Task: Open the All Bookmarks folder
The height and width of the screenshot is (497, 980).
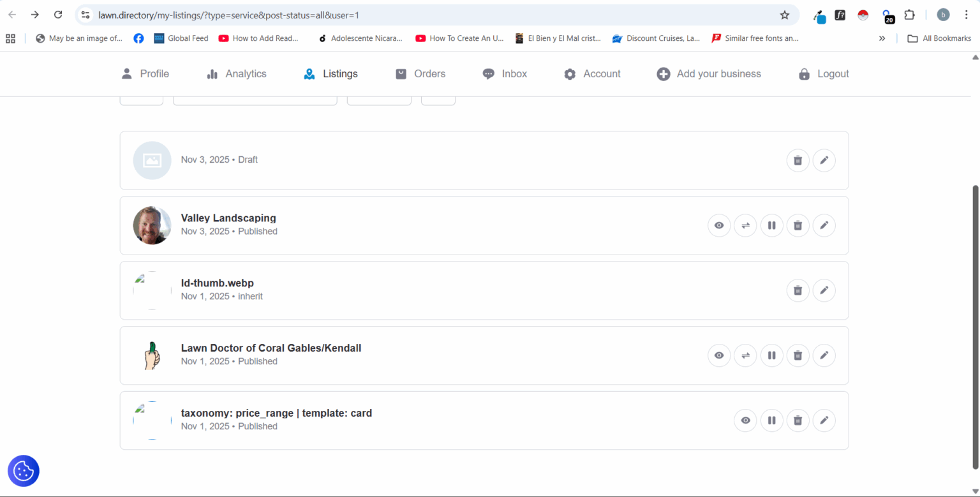Action: (x=939, y=38)
